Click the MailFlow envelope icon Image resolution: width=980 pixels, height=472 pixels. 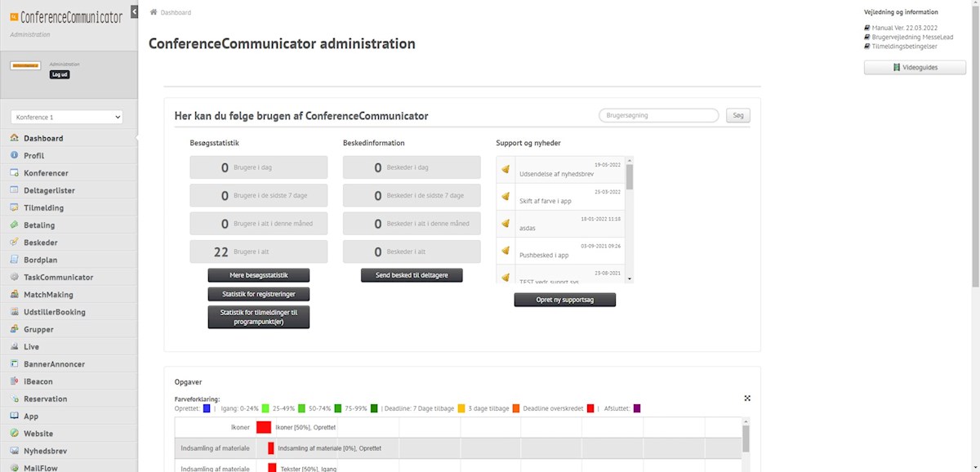[15, 468]
